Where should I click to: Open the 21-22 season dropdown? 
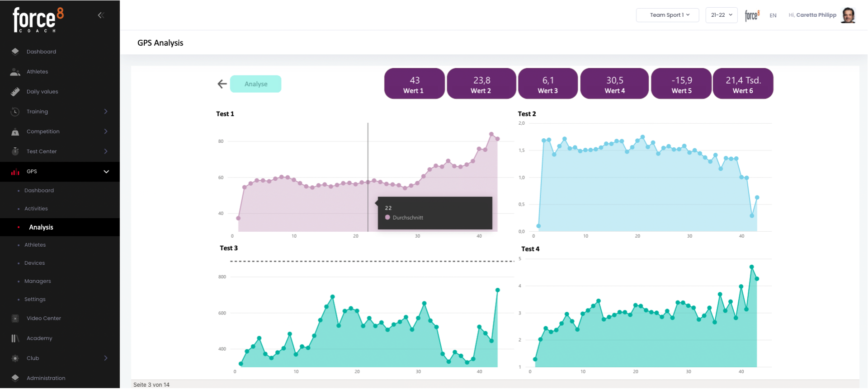pos(722,15)
